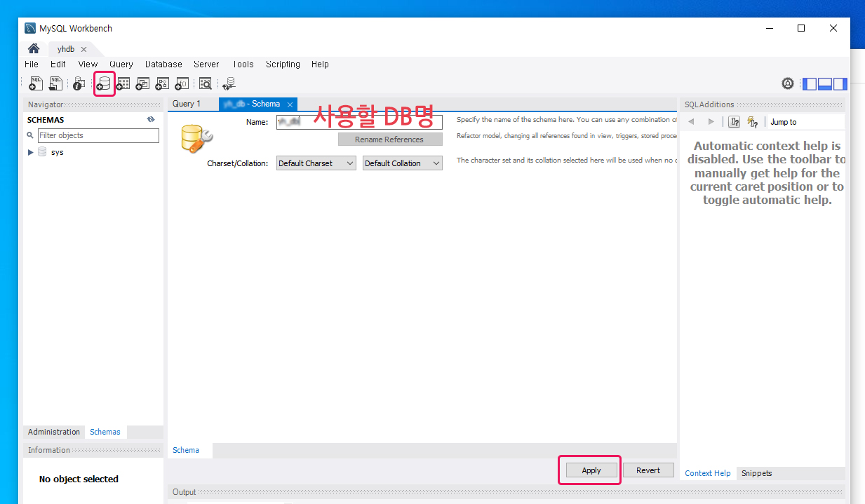Close the Schema editor tab

pyautogui.click(x=290, y=104)
